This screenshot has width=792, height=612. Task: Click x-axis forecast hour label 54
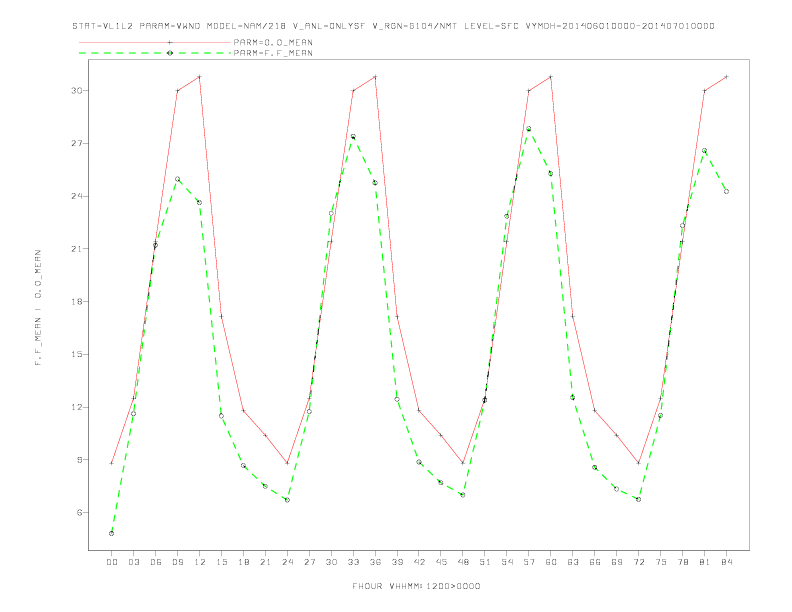pyautogui.click(x=507, y=562)
